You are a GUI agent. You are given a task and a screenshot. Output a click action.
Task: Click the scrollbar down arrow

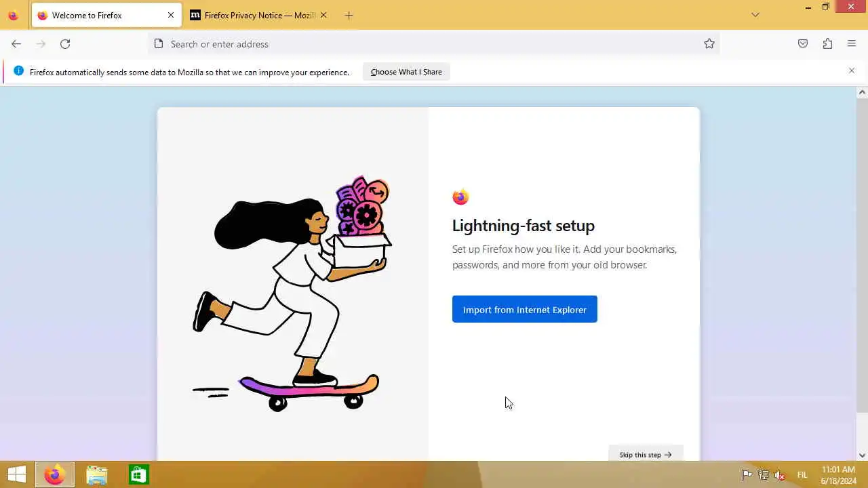(x=862, y=455)
